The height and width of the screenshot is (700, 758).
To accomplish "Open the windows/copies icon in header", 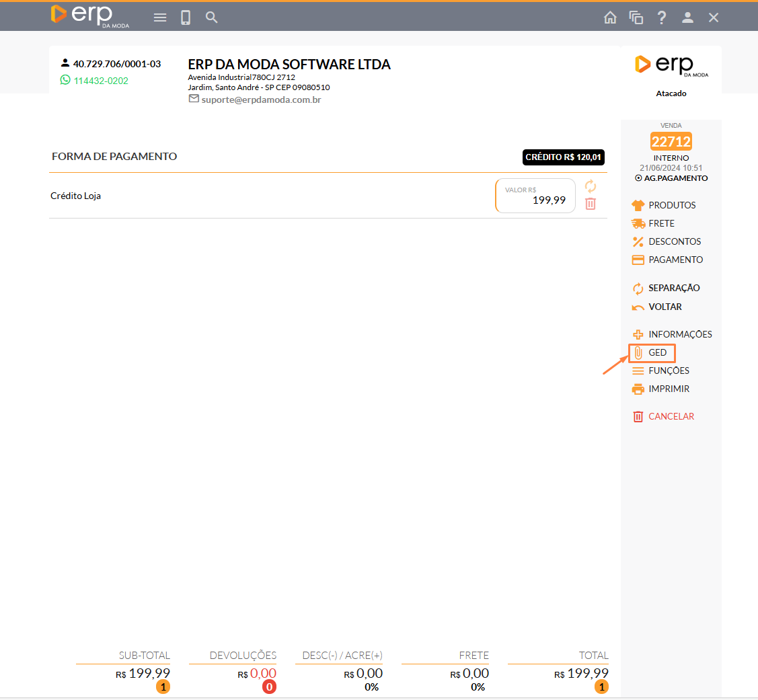I will pyautogui.click(x=636, y=17).
